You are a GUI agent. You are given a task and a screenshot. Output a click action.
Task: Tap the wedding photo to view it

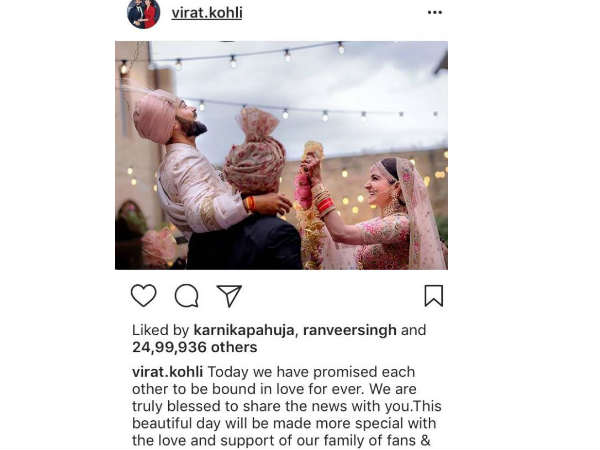[x=281, y=155]
